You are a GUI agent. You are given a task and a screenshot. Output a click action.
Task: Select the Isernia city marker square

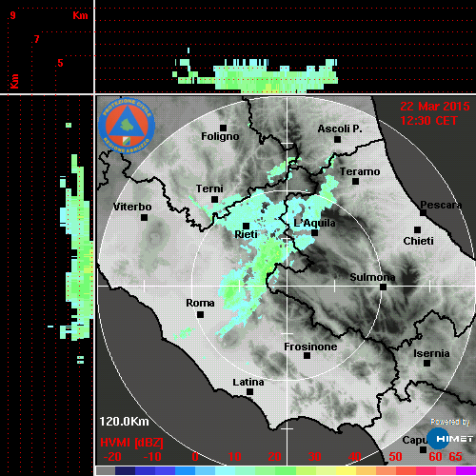coord(427,363)
